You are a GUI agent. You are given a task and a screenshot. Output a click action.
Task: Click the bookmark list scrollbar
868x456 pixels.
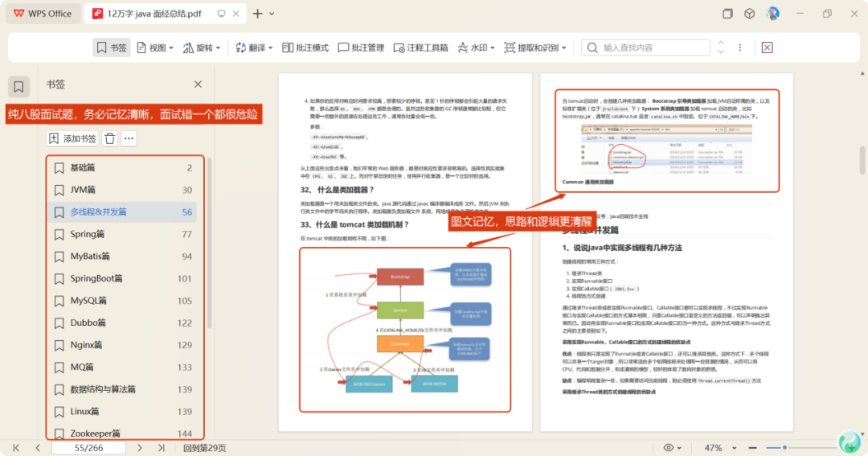210,243
